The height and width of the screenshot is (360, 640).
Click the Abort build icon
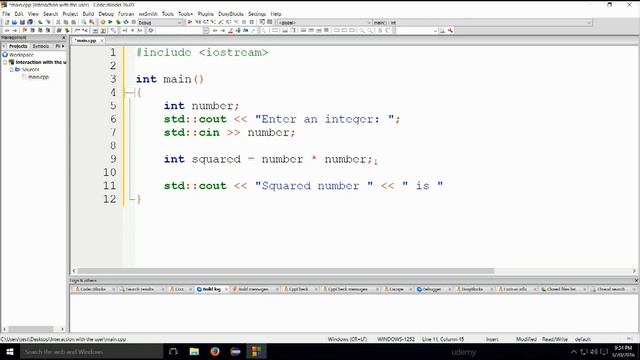point(133,22)
